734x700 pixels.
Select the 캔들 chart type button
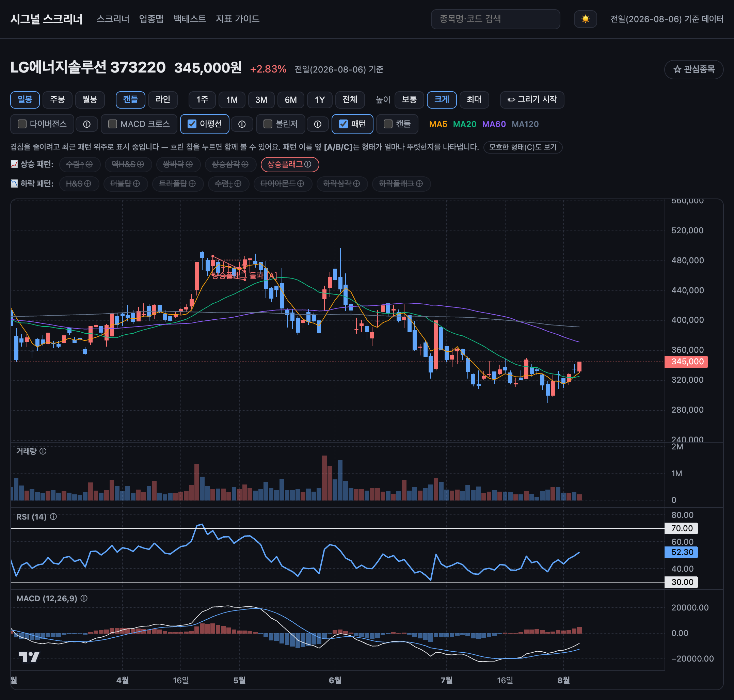(x=130, y=100)
